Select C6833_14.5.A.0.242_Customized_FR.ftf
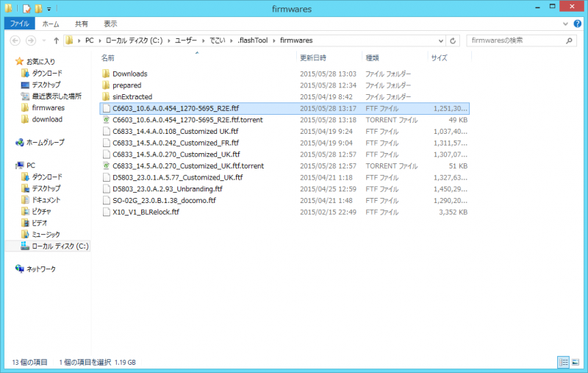588x373 pixels. click(x=176, y=143)
